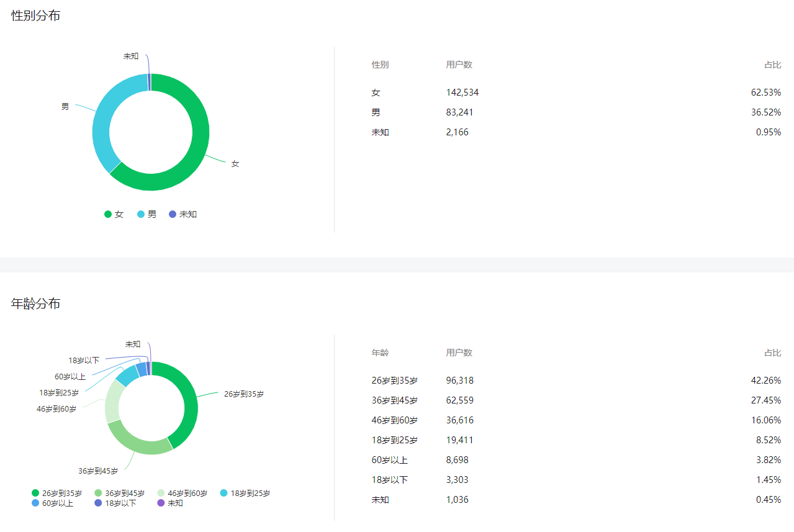Click the 46岁到60岁 callout label beside age donut
Image resolution: width=794 pixels, height=532 pixels.
coord(56,408)
